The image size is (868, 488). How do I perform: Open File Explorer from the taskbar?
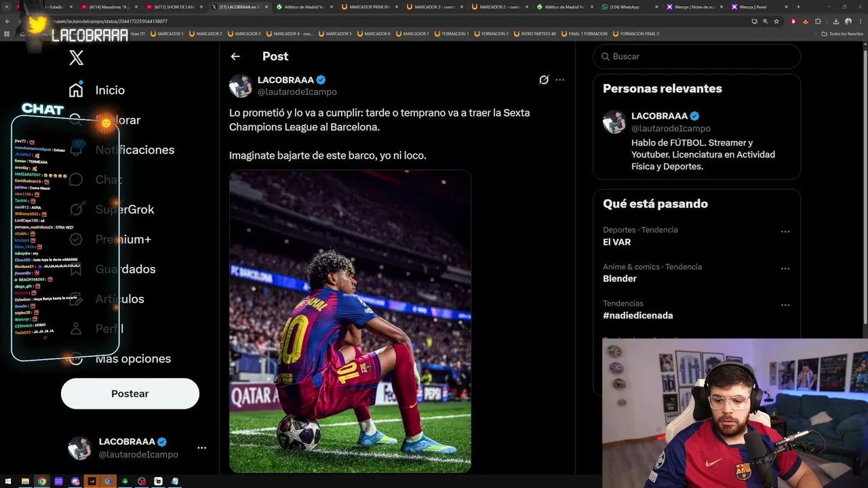[25, 481]
